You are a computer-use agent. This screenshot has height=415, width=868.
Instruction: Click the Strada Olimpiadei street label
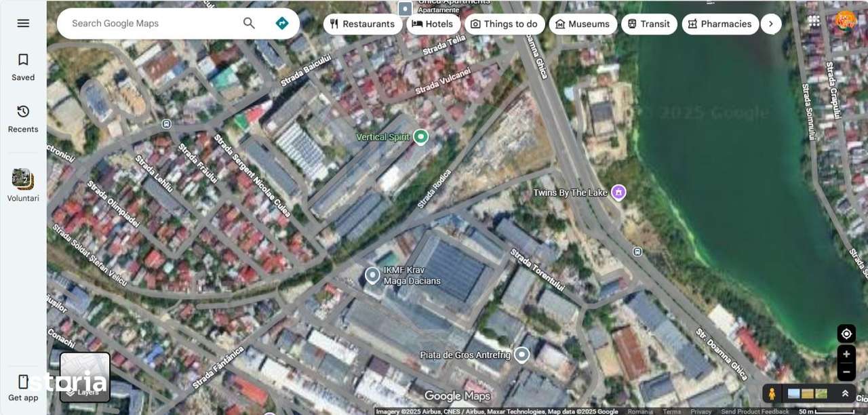pos(113,203)
